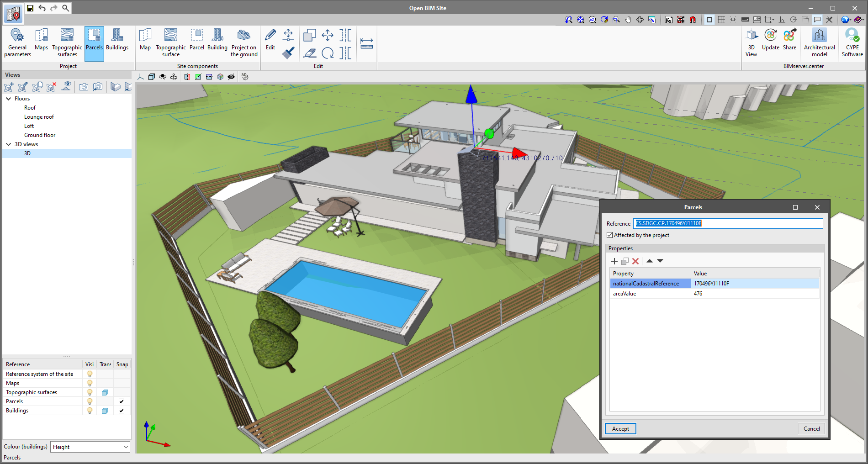Use the Measure distance tool
The height and width of the screenshot is (464, 868).
367,43
